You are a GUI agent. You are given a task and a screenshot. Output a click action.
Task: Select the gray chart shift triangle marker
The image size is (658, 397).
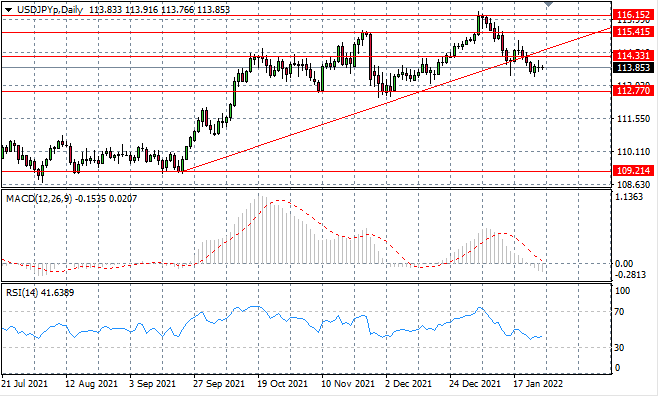click(x=548, y=4)
